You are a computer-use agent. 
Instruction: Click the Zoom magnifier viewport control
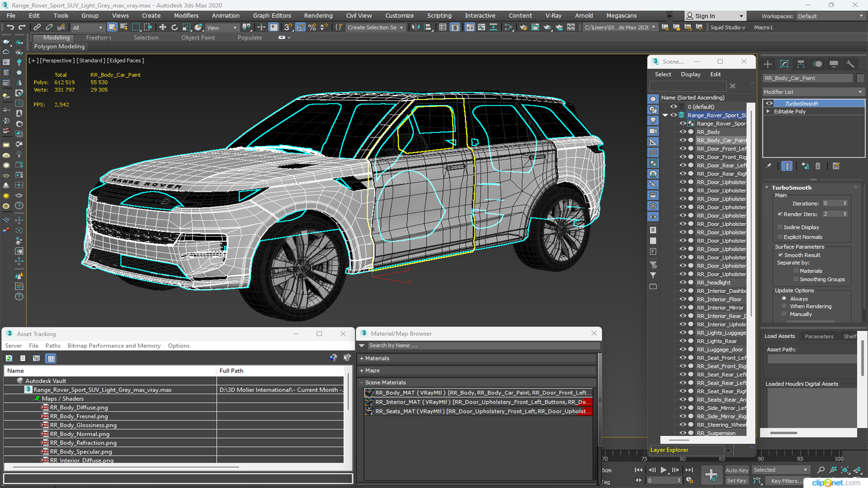(x=821, y=470)
